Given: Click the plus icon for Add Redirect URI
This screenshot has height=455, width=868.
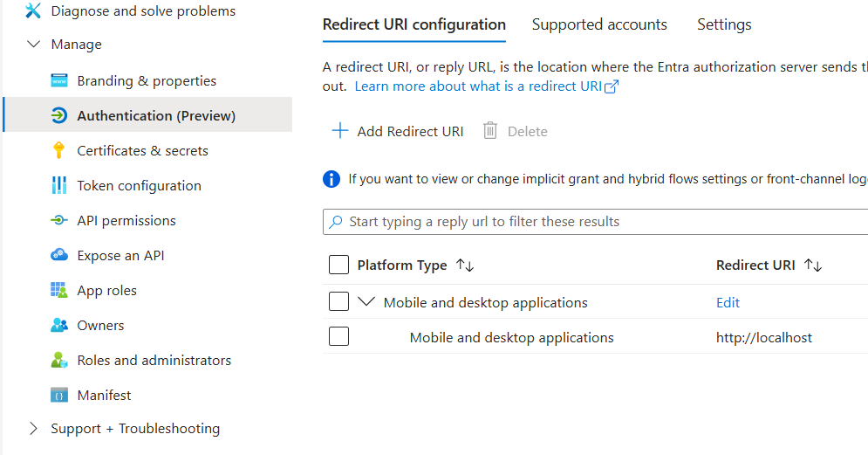Looking at the screenshot, I should (340, 131).
